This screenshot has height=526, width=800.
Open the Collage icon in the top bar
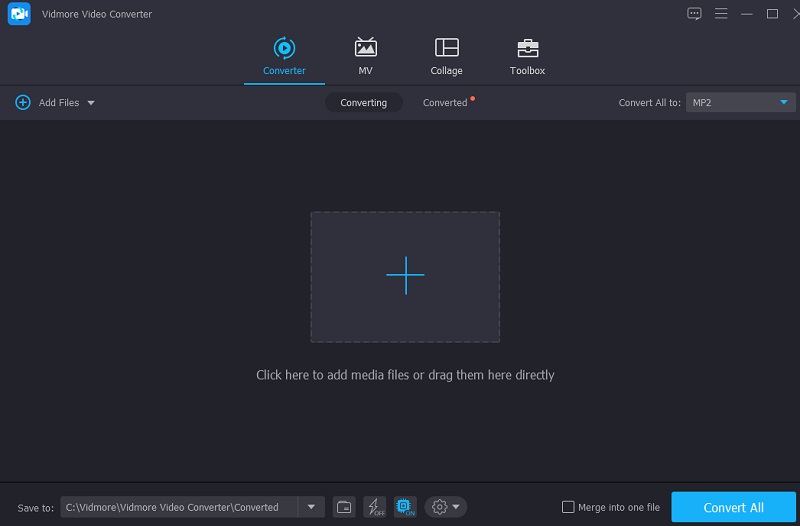click(x=446, y=56)
